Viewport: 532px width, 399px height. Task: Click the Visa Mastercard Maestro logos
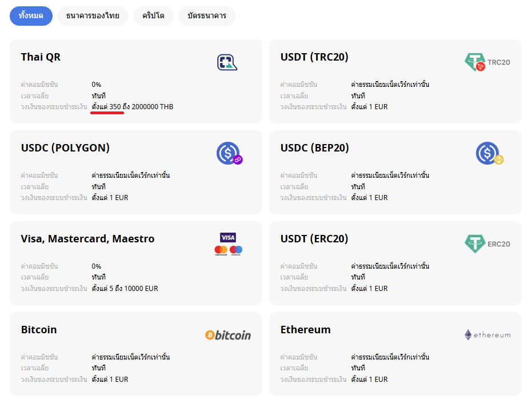pos(228,244)
